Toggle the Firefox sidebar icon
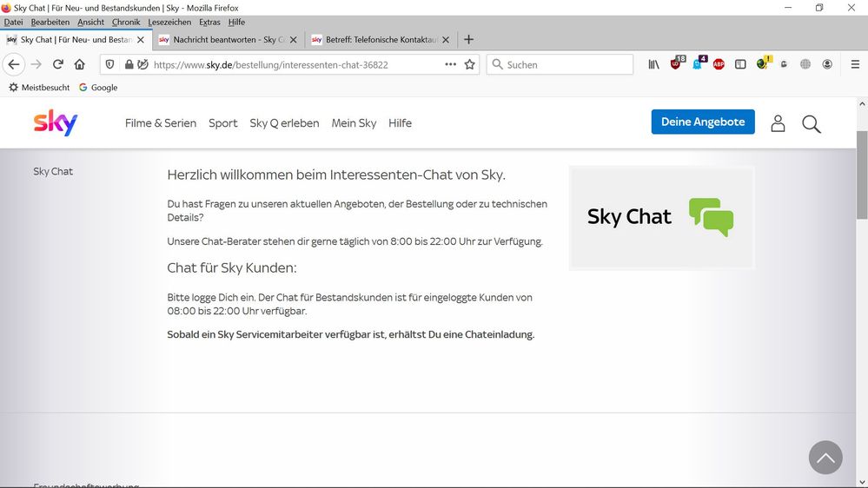868x488 pixels. coord(740,65)
